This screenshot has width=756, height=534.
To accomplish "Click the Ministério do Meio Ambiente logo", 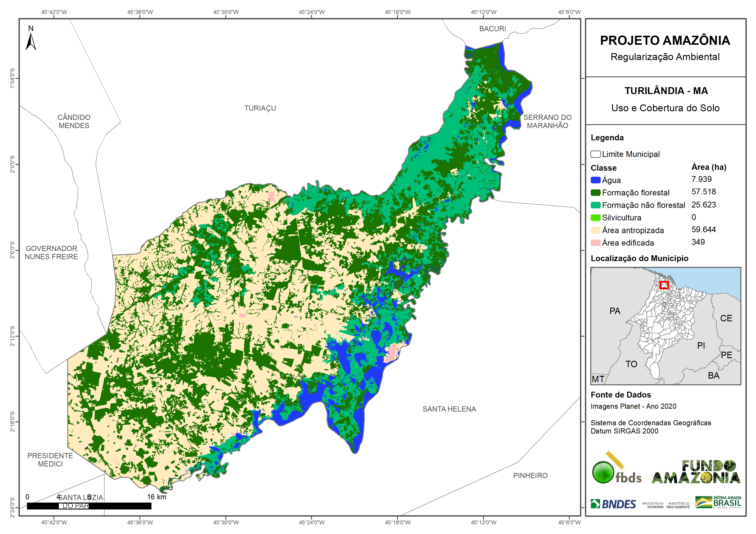I will coord(678,505).
